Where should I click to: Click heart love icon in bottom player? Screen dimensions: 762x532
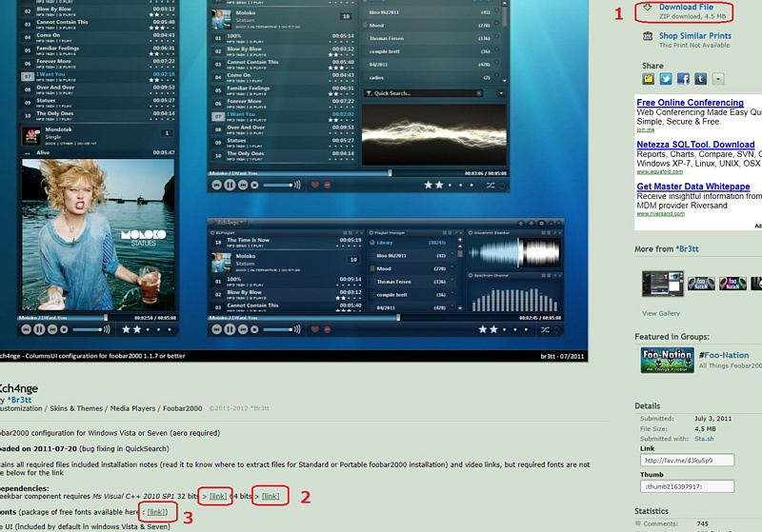(x=315, y=329)
